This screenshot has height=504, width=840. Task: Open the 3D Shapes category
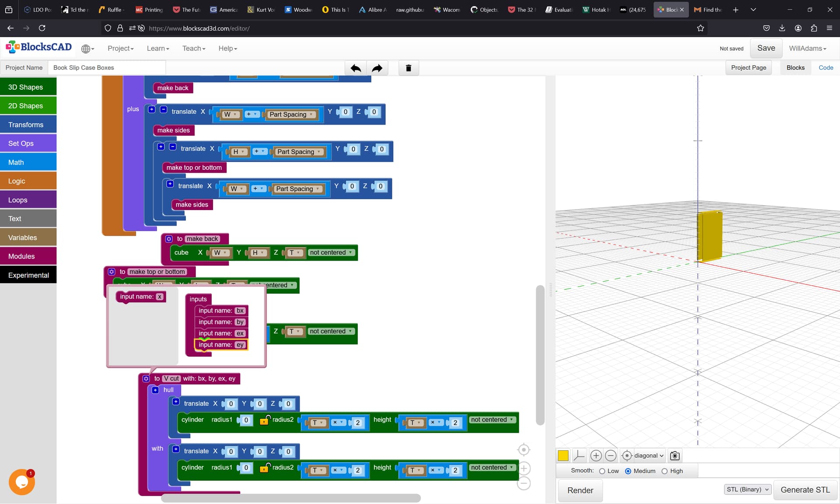pos(28,87)
